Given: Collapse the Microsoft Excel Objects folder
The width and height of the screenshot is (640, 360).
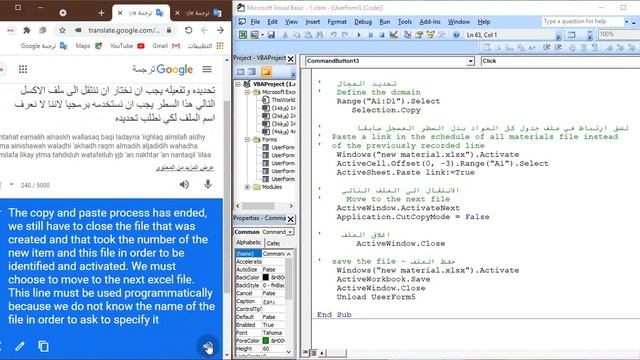Looking at the screenshot, I should pyautogui.click(x=247, y=92).
